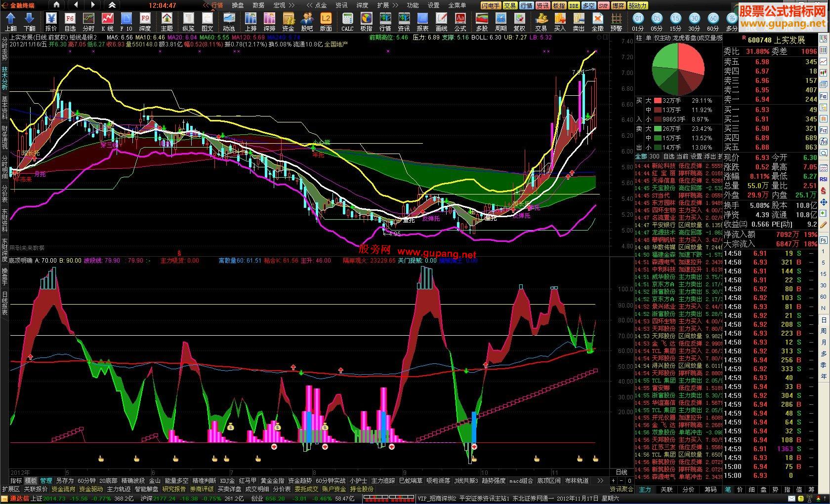Screen dimensions: 830x504
Task: Open the 全菜单 full menu
Action: [x=457, y=5]
